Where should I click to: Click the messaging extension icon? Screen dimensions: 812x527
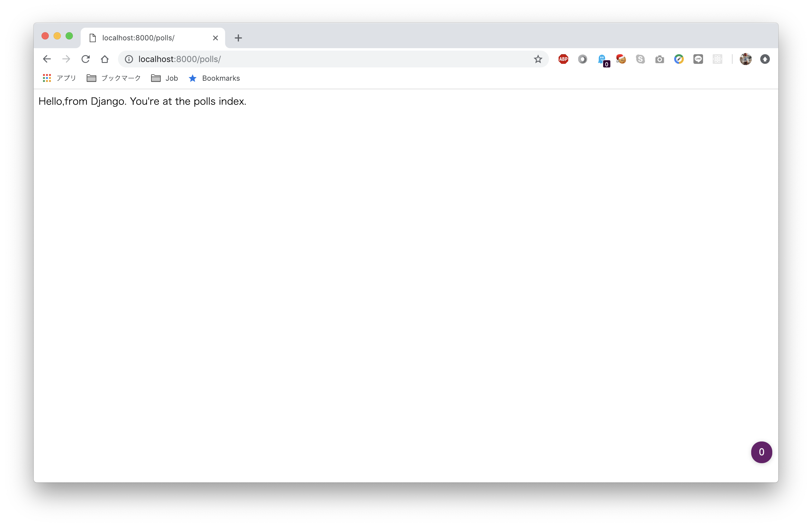coord(698,59)
